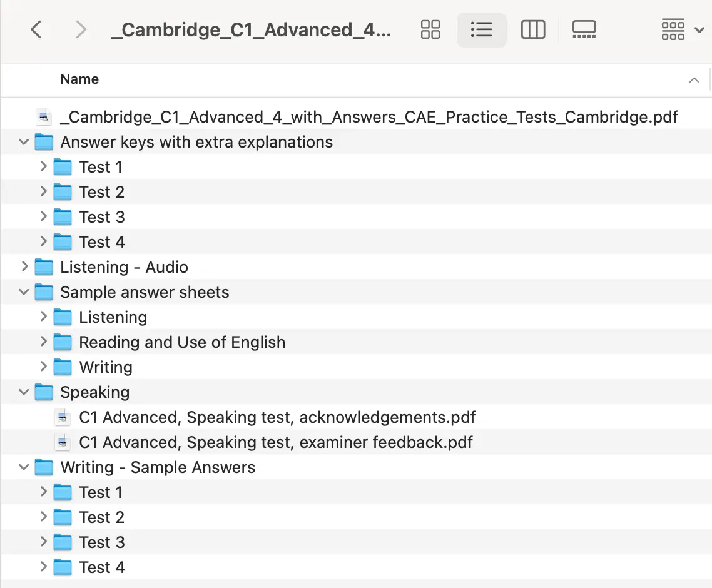Screen dimensions: 712x588
Task: Select Reading and Use of English folder icon
Action: (x=63, y=342)
